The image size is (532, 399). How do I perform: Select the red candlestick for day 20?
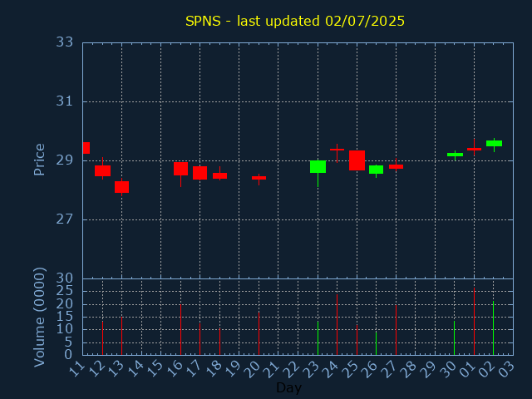click(x=259, y=178)
